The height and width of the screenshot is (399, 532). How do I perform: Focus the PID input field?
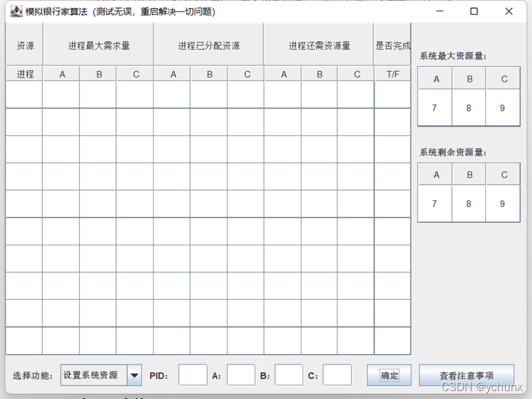click(x=193, y=375)
